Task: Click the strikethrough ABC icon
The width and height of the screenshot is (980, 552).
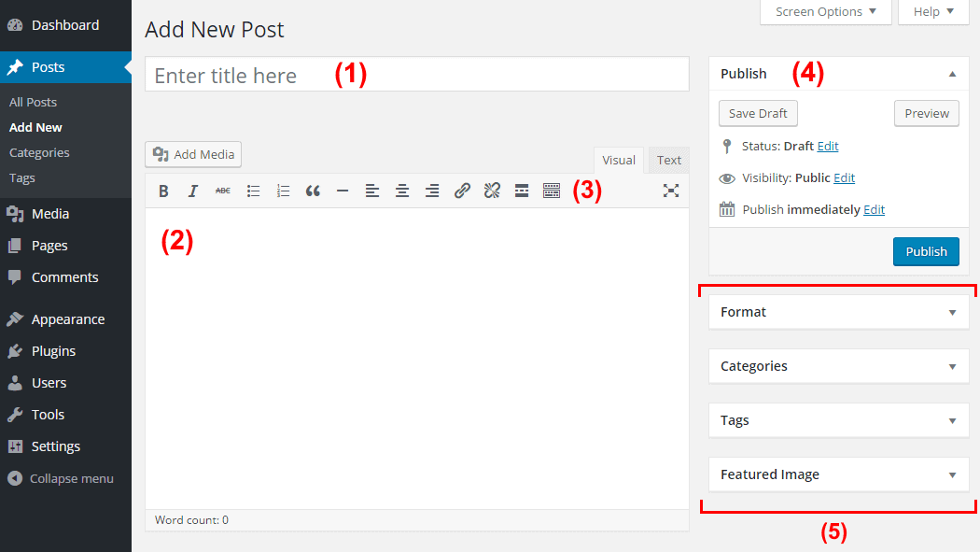Action: [x=222, y=191]
